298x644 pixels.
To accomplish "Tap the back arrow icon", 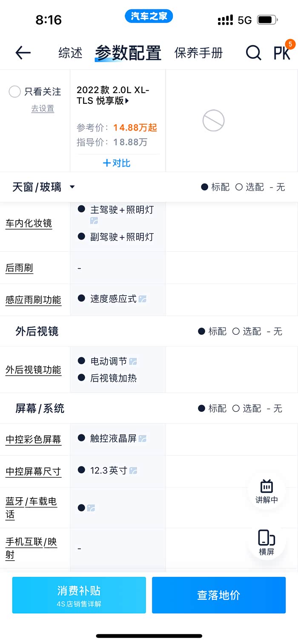I will click(x=23, y=53).
